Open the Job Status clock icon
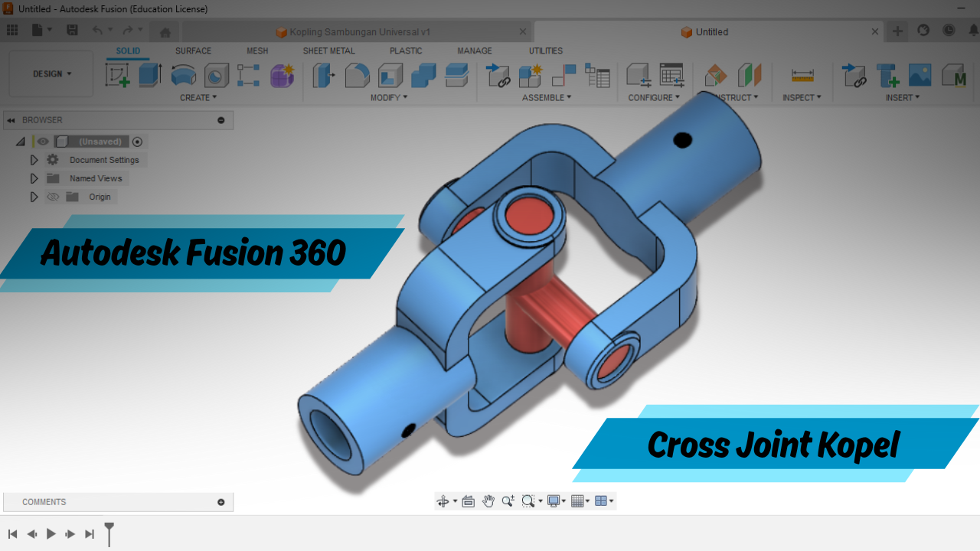Screen dimensions: 980x551 tap(949, 31)
